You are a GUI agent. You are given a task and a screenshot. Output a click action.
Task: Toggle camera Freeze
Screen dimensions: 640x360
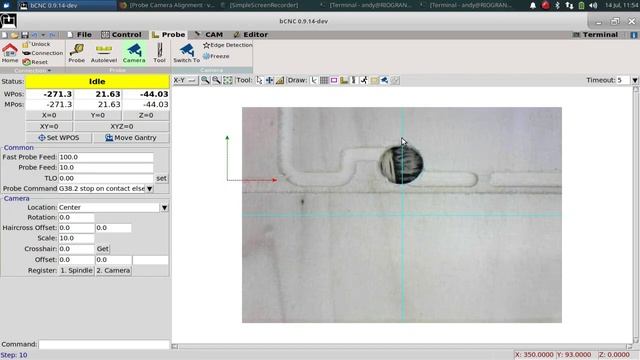click(x=216, y=56)
